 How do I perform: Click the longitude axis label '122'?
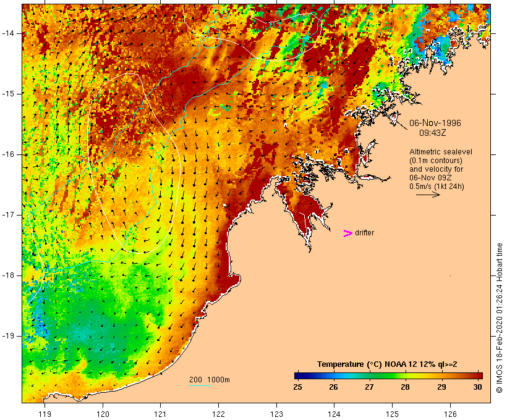[x=218, y=414]
